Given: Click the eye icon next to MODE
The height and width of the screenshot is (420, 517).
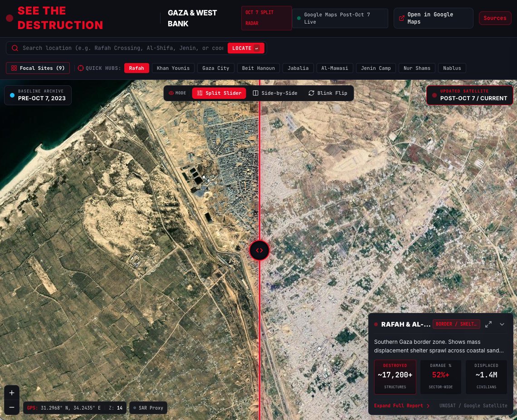Looking at the screenshot, I should tap(171, 93).
